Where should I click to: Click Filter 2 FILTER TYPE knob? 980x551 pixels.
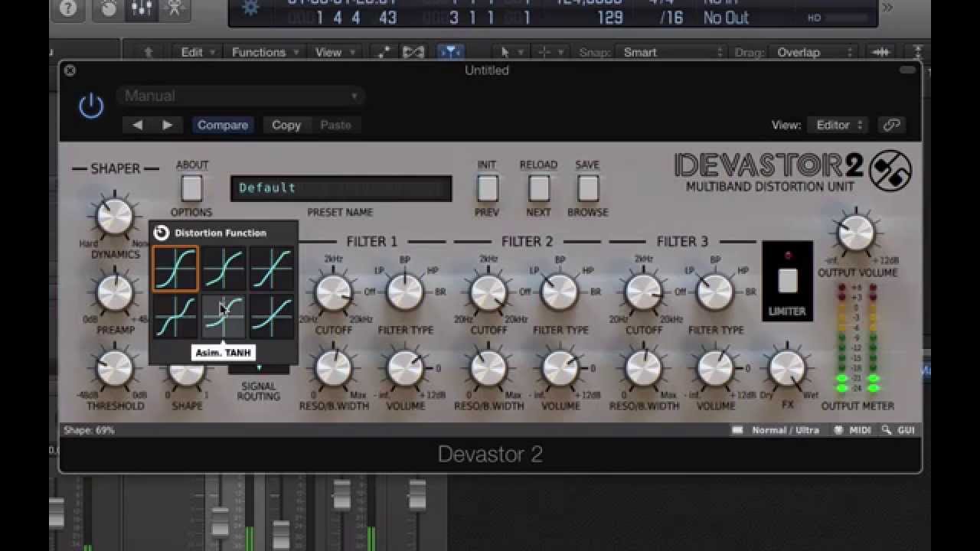[560, 293]
